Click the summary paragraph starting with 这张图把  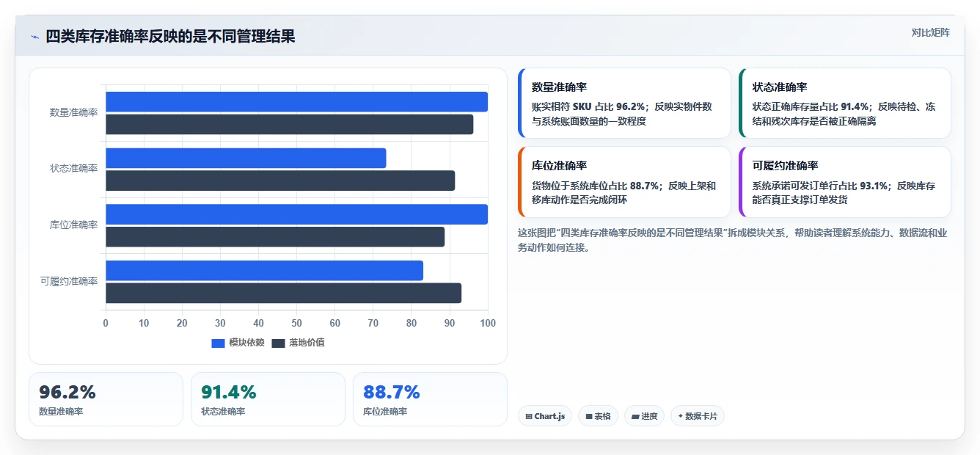[x=734, y=240]
